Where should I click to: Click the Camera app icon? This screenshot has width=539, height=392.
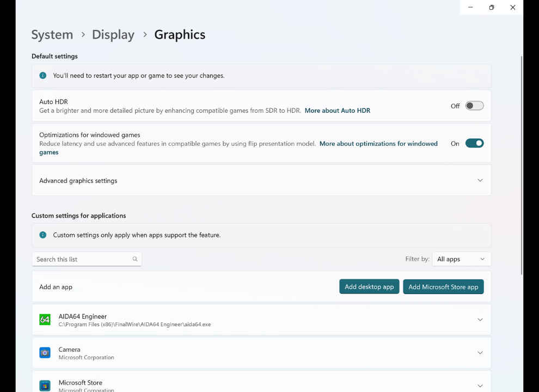pyautogui.click(x=45, y=353)
